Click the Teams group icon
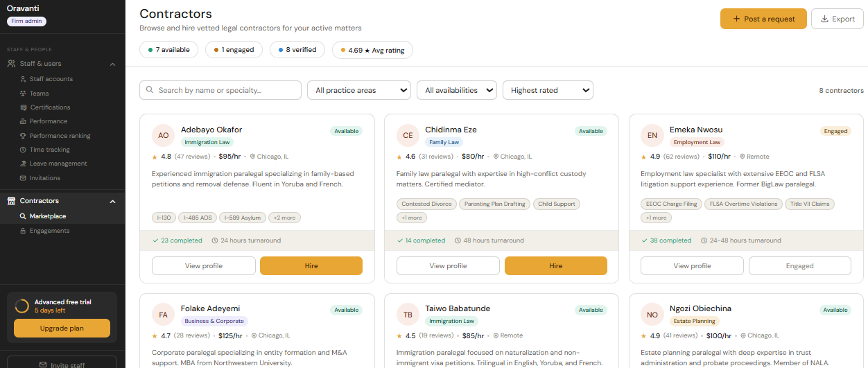Viewport: 868px width, 368px height. pyautogui.click(x=23, y=94)
